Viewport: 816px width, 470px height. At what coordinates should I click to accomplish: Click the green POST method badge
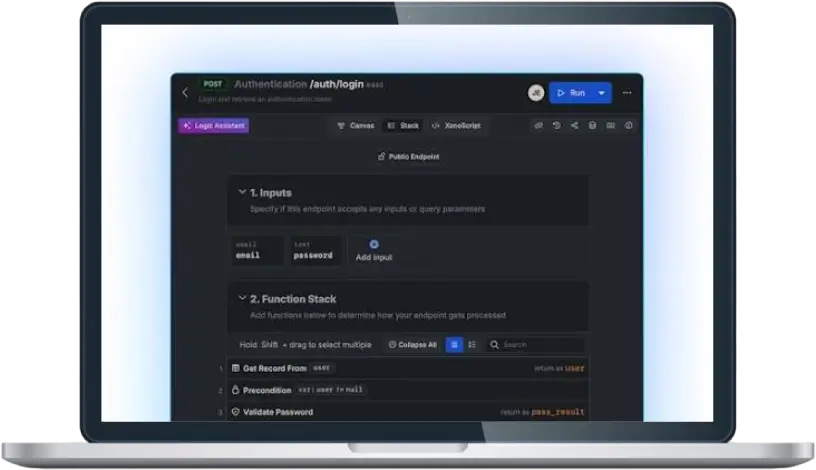point(213,84)
